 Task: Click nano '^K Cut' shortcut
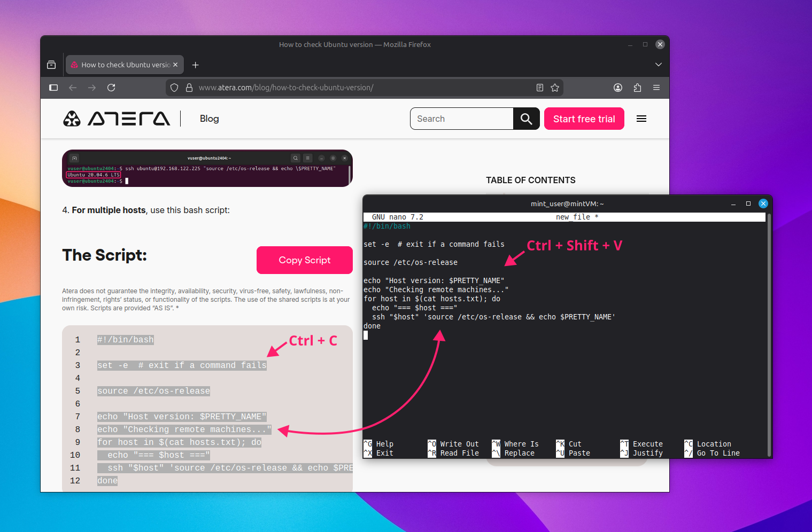pos(569,444)
